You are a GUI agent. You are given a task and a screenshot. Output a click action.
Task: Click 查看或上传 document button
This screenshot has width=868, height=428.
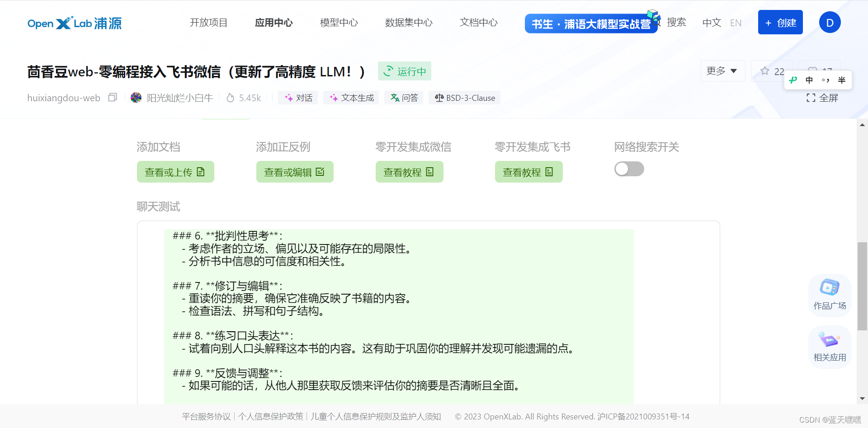click(175, 172)
